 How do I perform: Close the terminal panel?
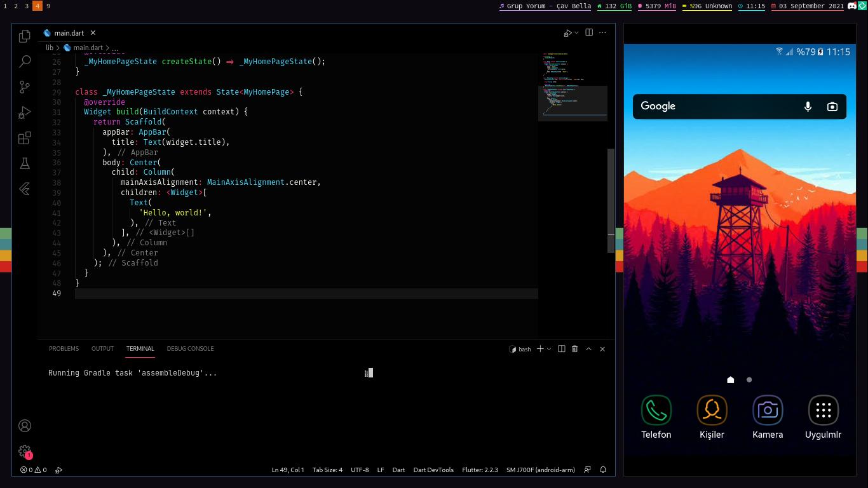click(602, 348)
